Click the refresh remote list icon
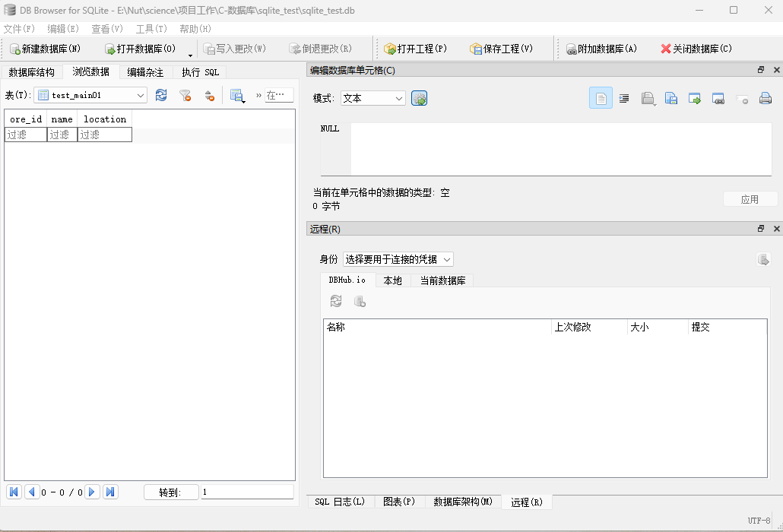This screenshot has height=532, width=783. coord(336,302)
